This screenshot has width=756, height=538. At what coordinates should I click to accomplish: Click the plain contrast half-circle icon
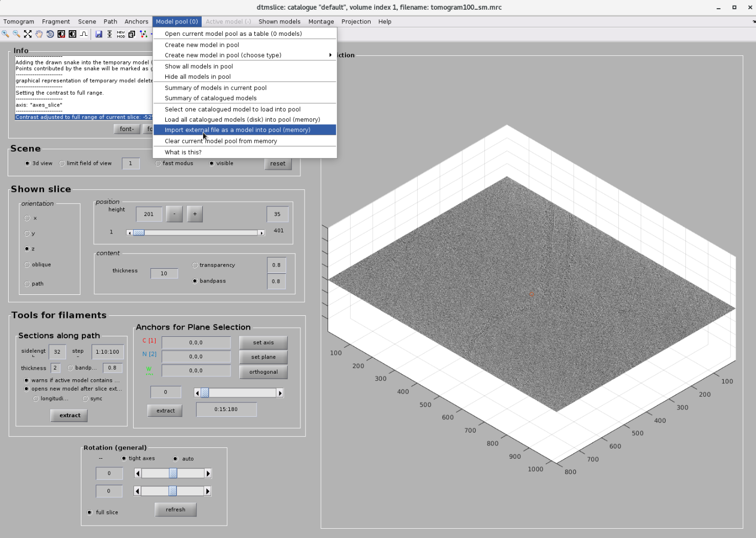(73, 34)
